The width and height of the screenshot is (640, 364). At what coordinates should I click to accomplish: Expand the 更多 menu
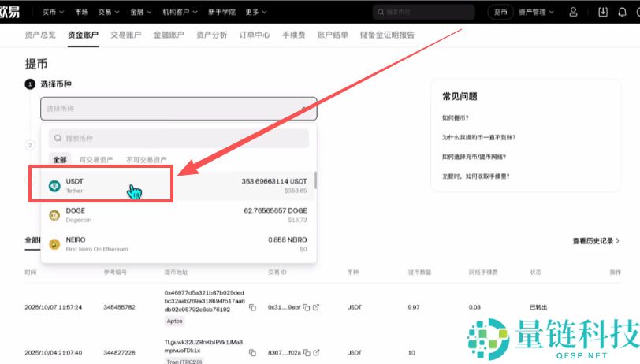pyautogui.click(x=256, y=13)
